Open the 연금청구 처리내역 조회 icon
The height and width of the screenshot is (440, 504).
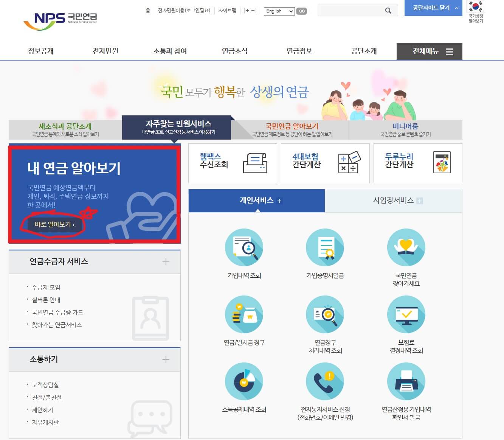click(325, 314)
